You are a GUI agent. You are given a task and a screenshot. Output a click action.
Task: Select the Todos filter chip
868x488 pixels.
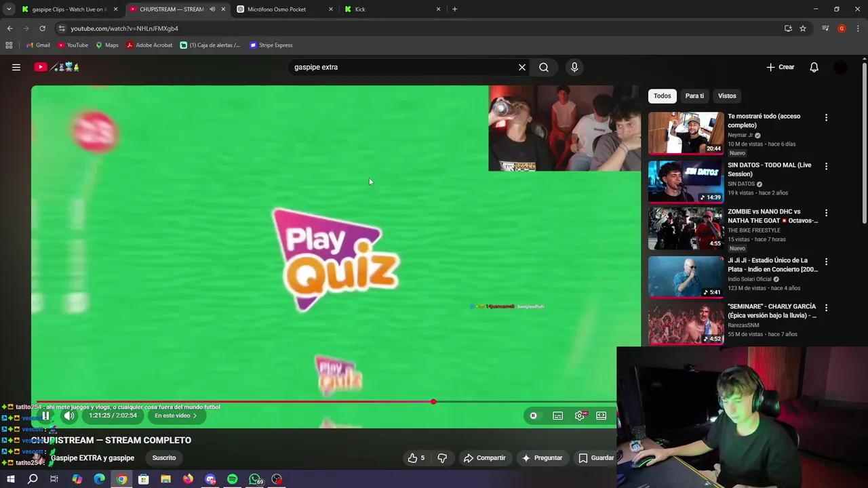click(662, 96)
